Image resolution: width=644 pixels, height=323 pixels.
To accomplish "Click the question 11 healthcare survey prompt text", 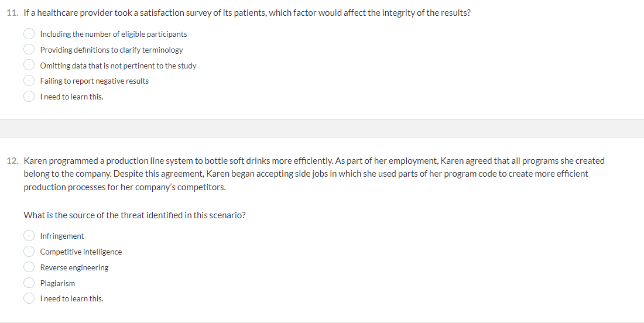I will (247, 13).
